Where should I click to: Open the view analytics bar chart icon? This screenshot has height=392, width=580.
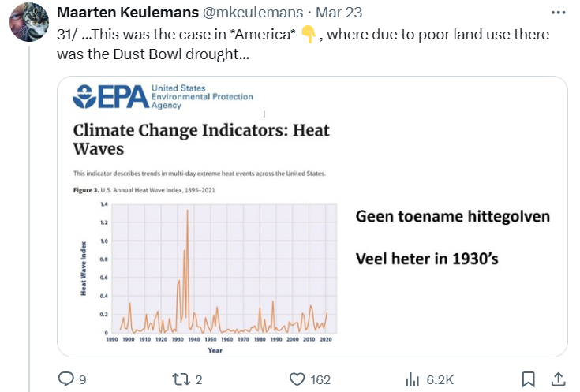412,379
